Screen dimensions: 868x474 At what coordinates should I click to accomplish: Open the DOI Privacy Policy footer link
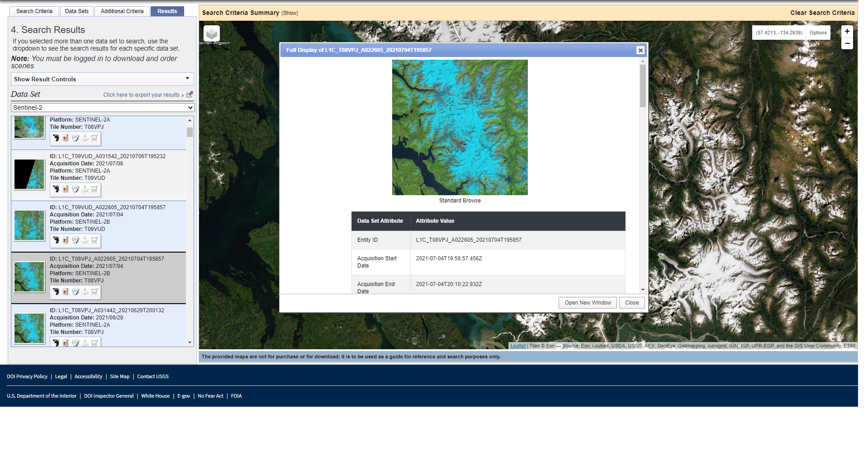tap(27, 376)
